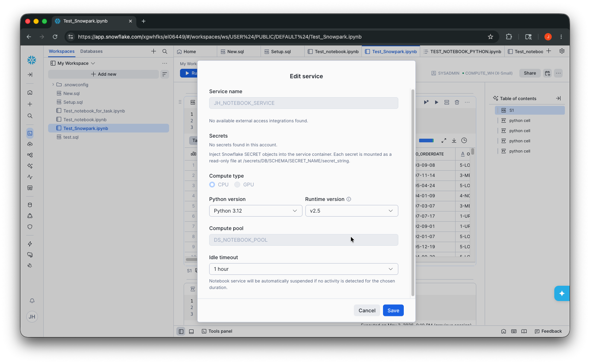Click the Snowflake logo in the sidebar
Viewport: 590px width, 364px height.
click(32, 60)
